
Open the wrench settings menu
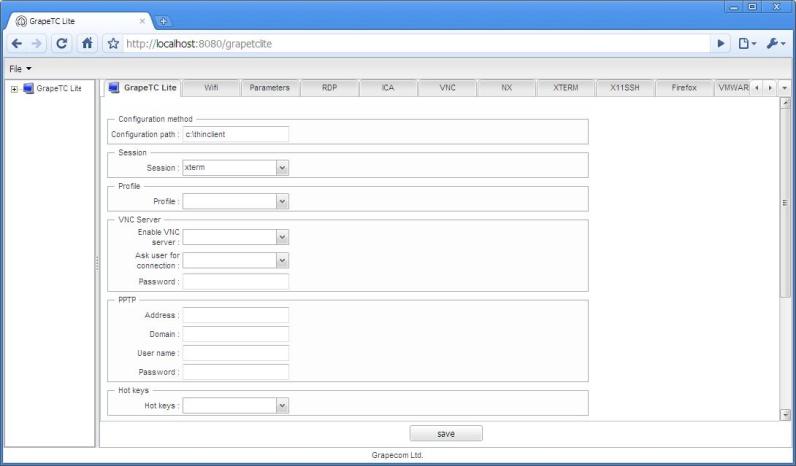click(775, 44)
